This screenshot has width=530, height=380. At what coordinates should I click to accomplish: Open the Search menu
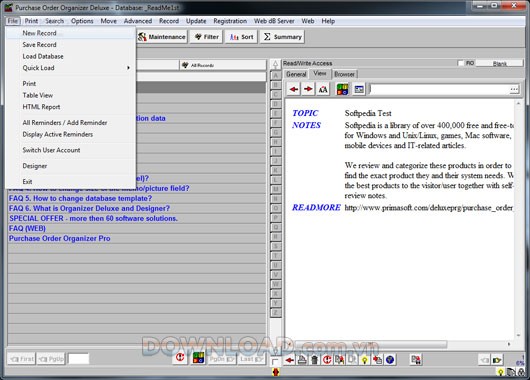point(54,21)
